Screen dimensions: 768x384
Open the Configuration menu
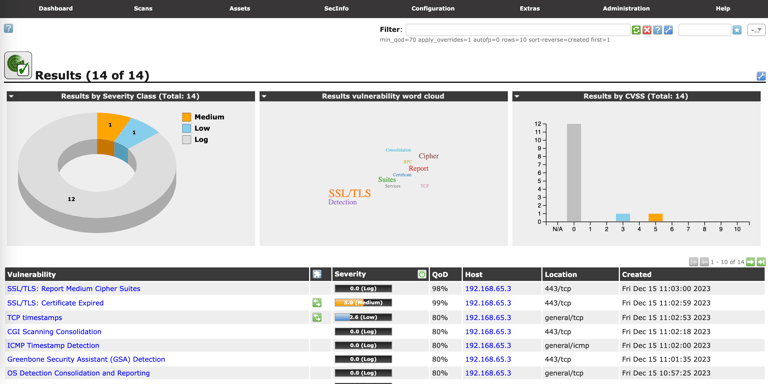(x=433, y=8)
